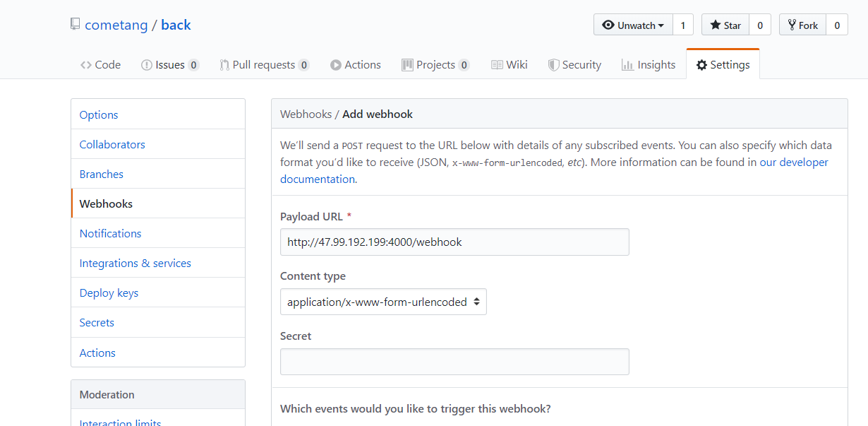Screen dimensions: 868x426
Task: Switch to the Security tab
Action: pos(574,64)
